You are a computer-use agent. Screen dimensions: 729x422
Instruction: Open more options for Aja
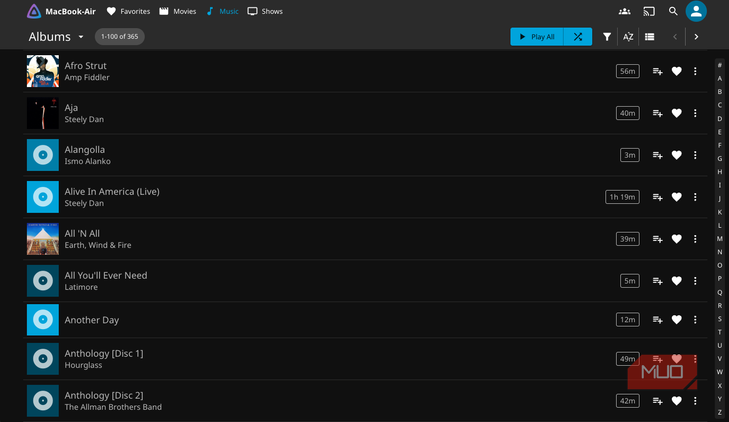pyautogui.click(x=695, y=113)
